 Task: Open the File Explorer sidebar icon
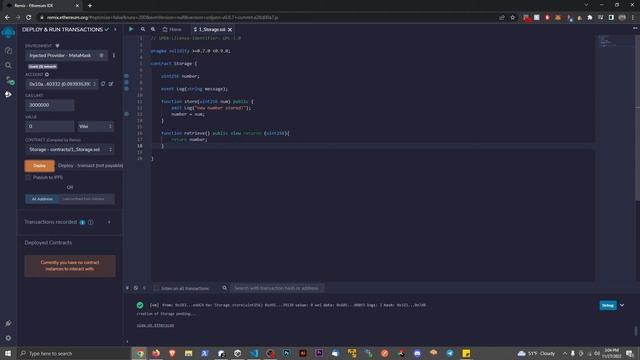click(8, 51)
